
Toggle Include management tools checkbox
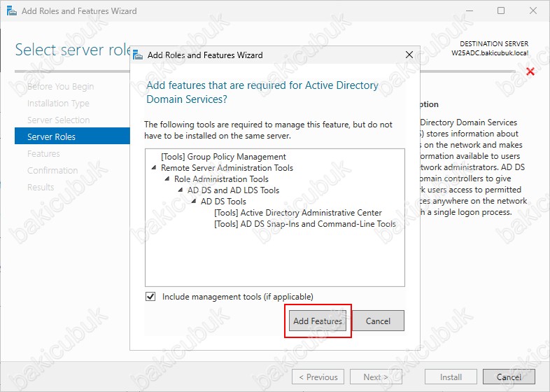click(150, 297)
